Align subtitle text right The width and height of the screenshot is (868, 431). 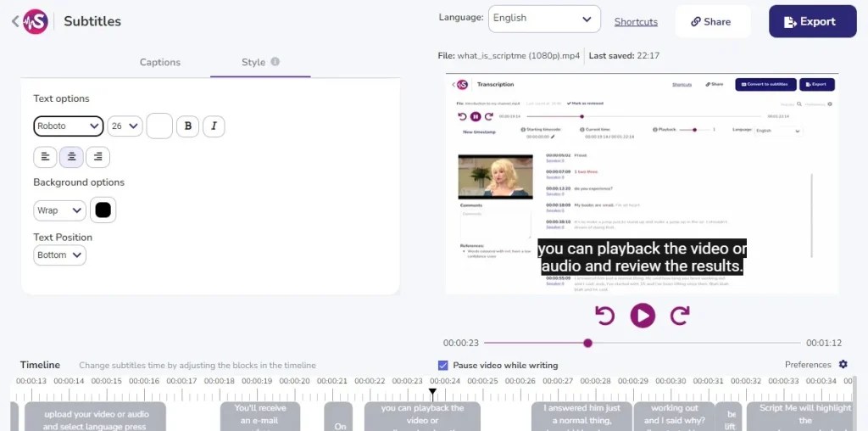tap(98, 157)
